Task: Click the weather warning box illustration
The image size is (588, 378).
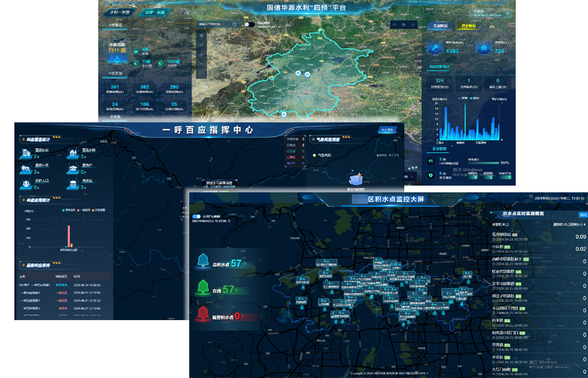Action: click(x=355, y=179)
